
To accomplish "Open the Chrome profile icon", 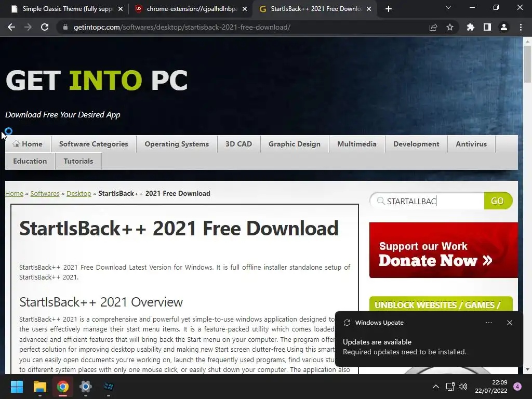I will [504, 27].
